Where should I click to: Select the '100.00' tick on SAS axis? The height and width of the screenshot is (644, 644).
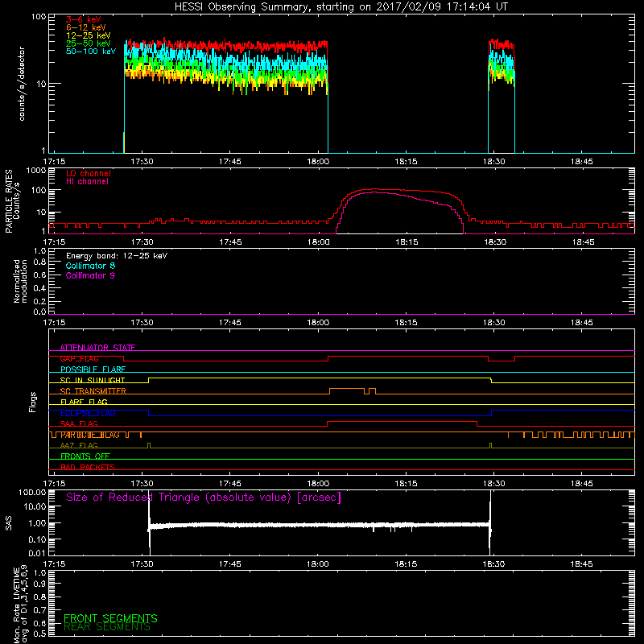coord(32,493)
